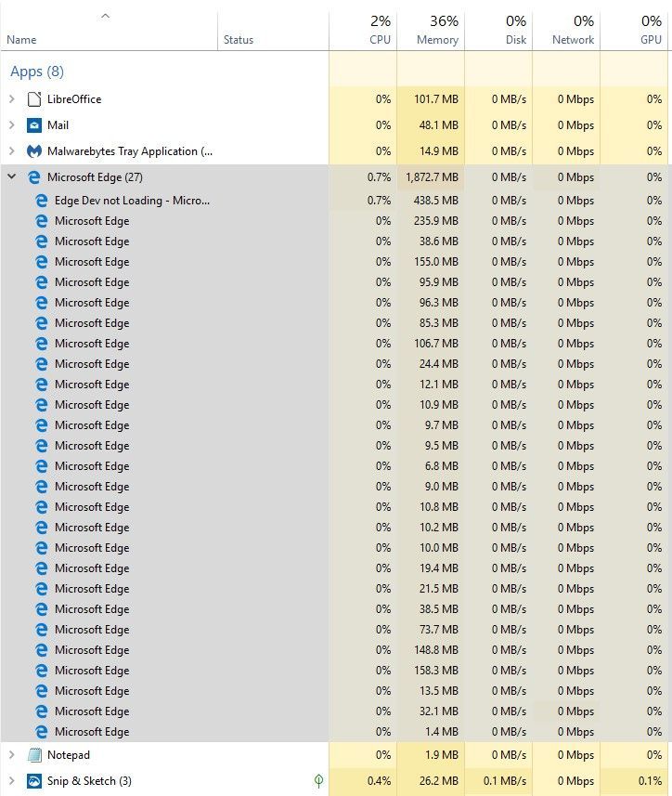This screenshot has height=796, width=672.
Task: Expand the Malwarebytes Tray Application group
Action: pyautogui.click(x=12, y=151)
